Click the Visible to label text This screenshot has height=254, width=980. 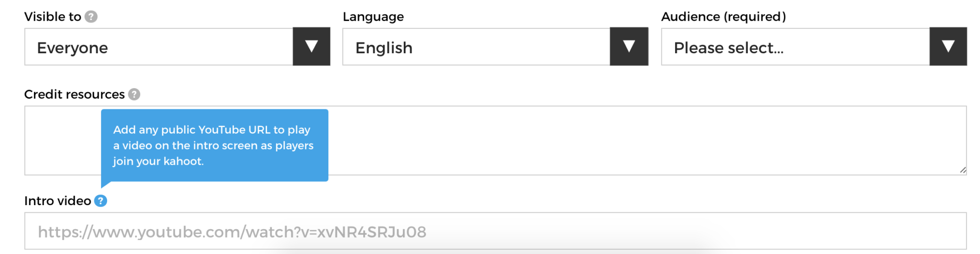53,17
